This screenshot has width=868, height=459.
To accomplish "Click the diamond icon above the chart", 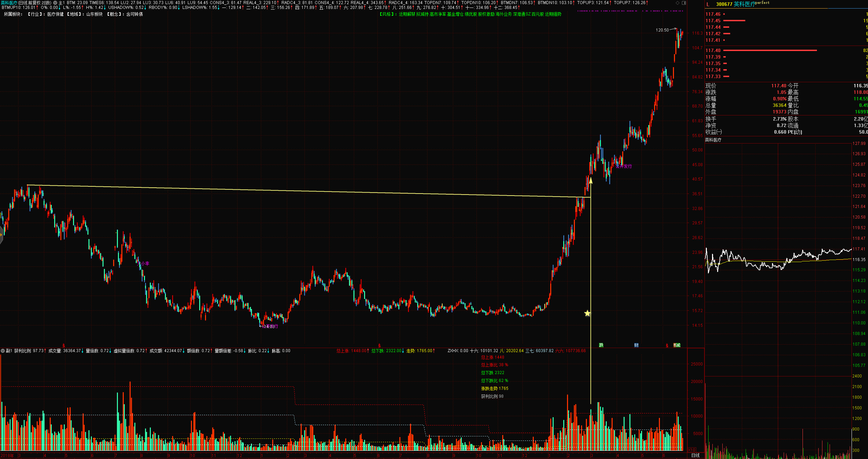I will pos(677,3).
